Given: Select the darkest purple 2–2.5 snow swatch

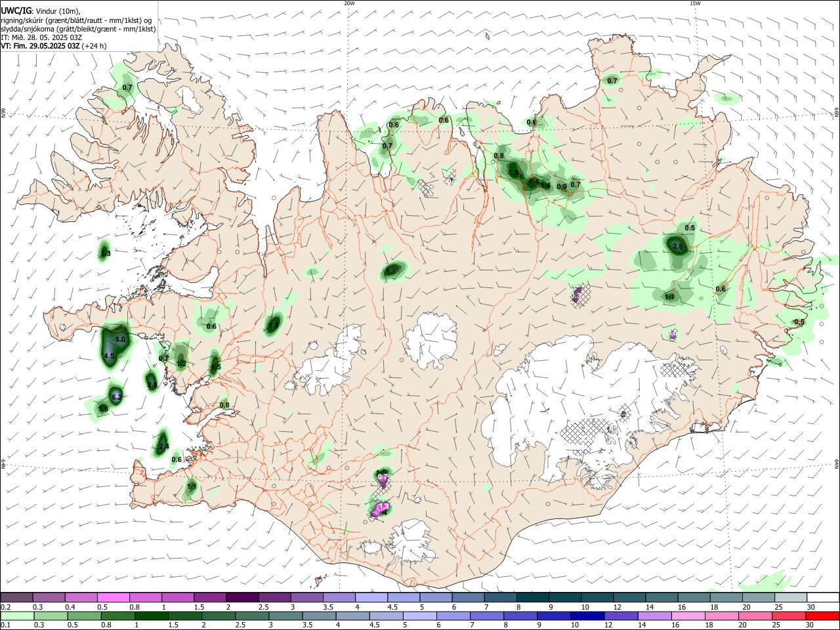Looking at the screenshot, I should click(x=242, y=597).
